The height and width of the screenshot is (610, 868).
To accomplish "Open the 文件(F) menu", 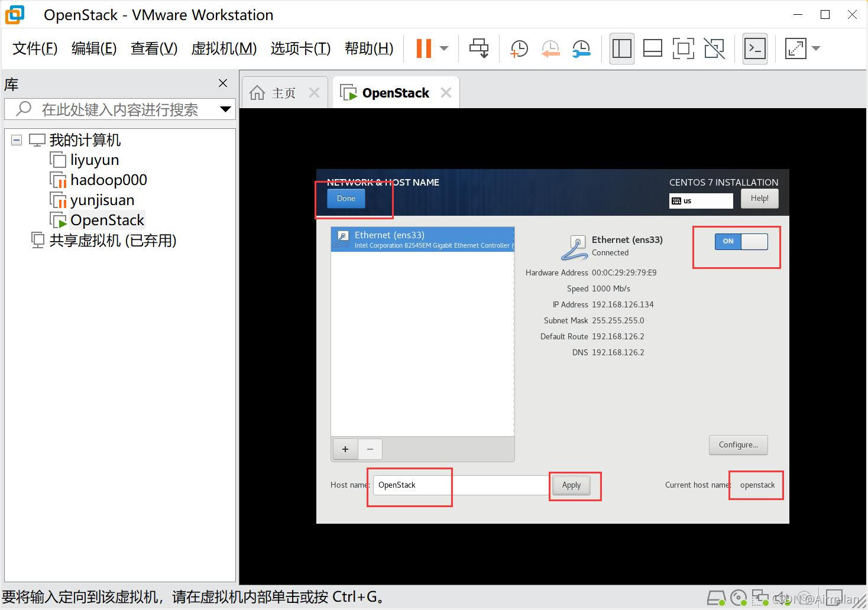I will (x=35, y=48).
